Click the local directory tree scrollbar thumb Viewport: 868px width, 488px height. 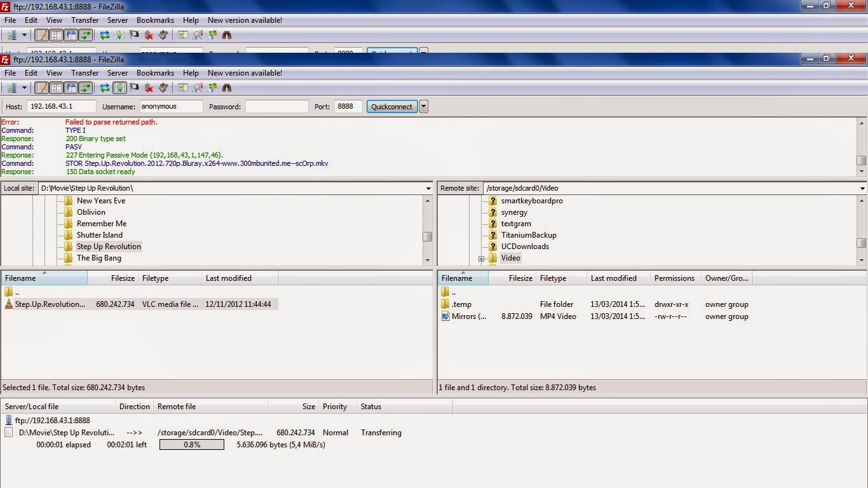(x=428, y=236)
